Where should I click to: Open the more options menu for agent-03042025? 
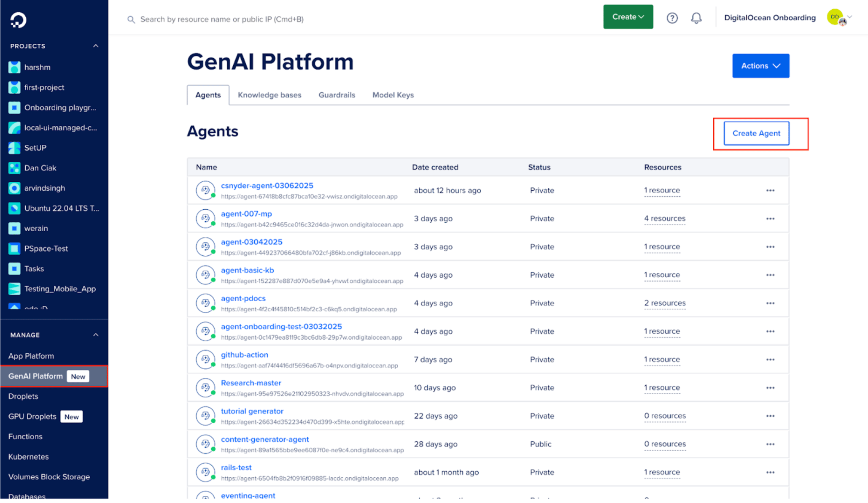[770, 247]
